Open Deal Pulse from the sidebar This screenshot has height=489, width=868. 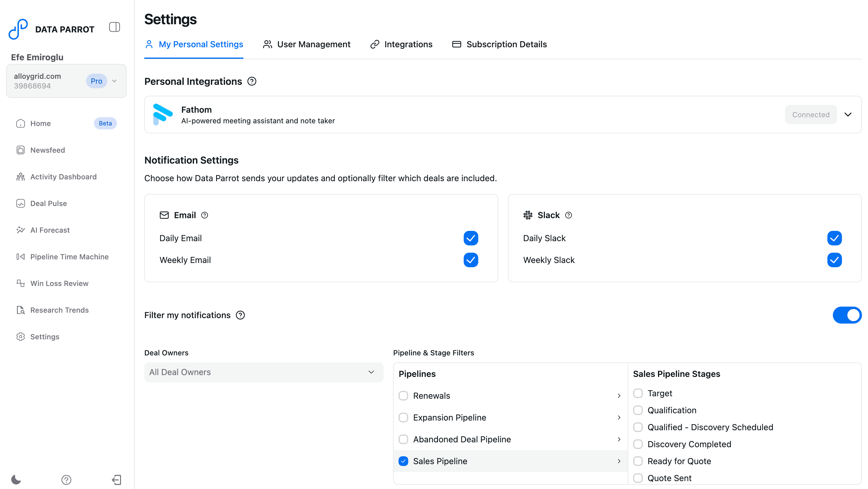click(x=48, y=203)
